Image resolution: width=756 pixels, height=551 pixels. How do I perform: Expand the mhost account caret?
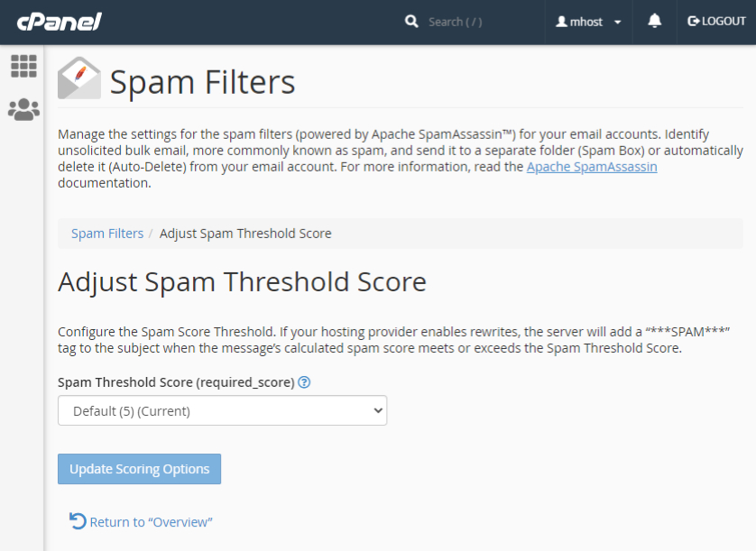[617, 23]
